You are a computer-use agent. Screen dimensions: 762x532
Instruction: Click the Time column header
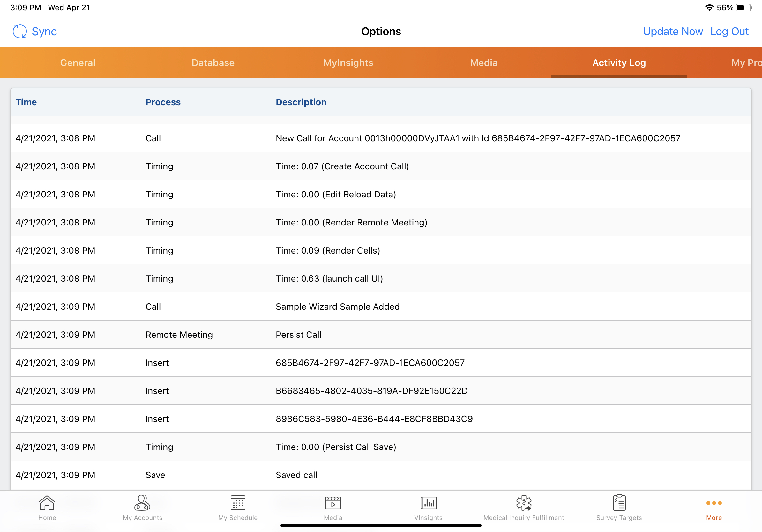pyautogui.click(x=26, y=102)
